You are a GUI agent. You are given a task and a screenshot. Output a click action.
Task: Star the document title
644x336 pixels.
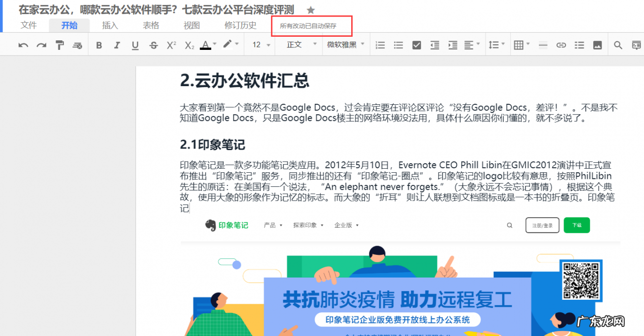310,9
